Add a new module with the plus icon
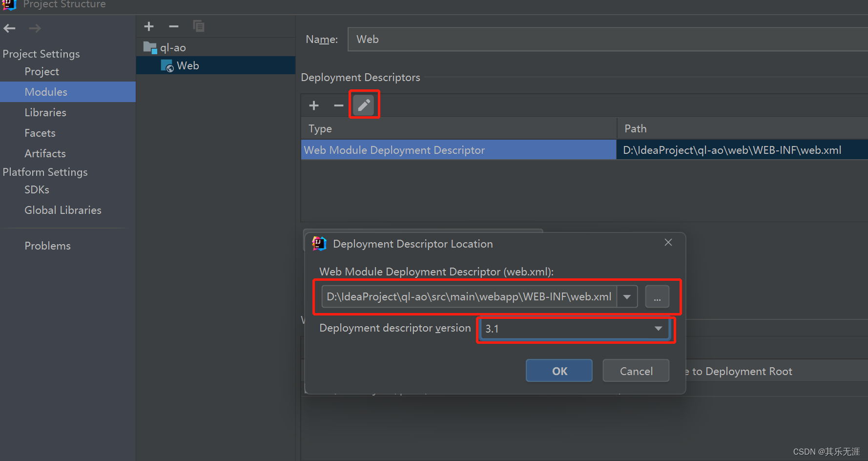The image size is (868, 461). click(149, 26)
